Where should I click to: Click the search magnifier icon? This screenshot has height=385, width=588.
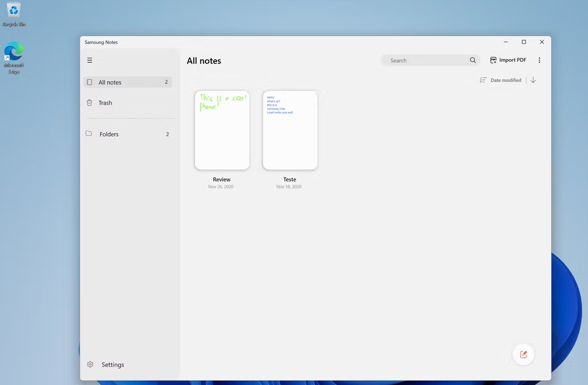pyautogui.click(x=473, y=60)
